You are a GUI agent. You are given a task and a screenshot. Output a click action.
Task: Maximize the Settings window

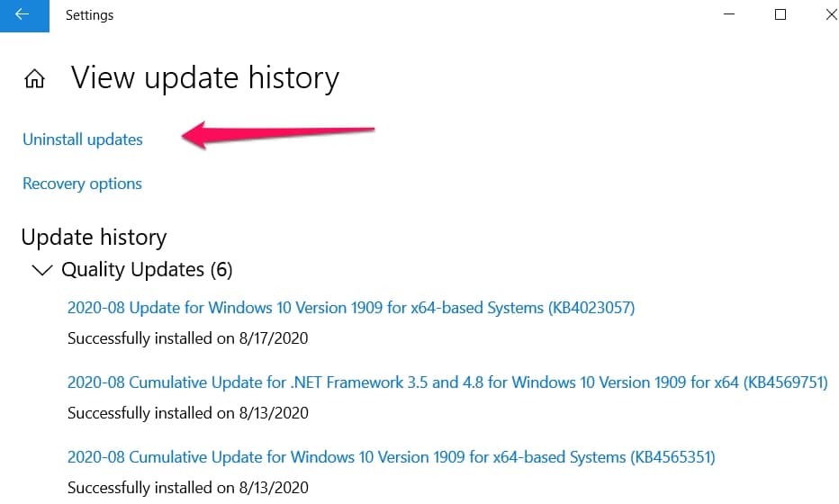[x=780, y=14]
